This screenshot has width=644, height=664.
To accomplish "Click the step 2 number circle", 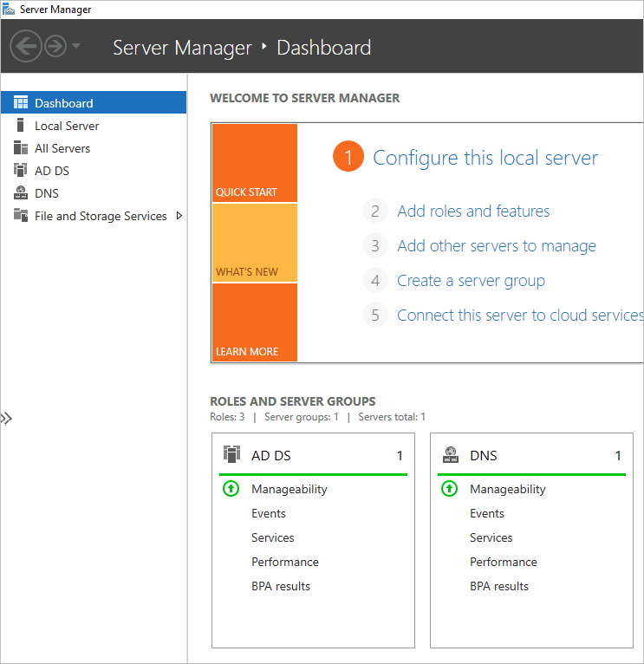I will (x=375, y=211).
